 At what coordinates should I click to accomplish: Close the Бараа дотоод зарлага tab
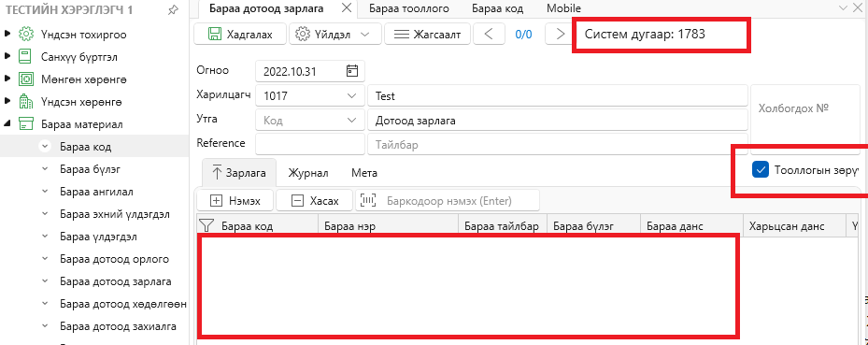click(x=346, y=8)
